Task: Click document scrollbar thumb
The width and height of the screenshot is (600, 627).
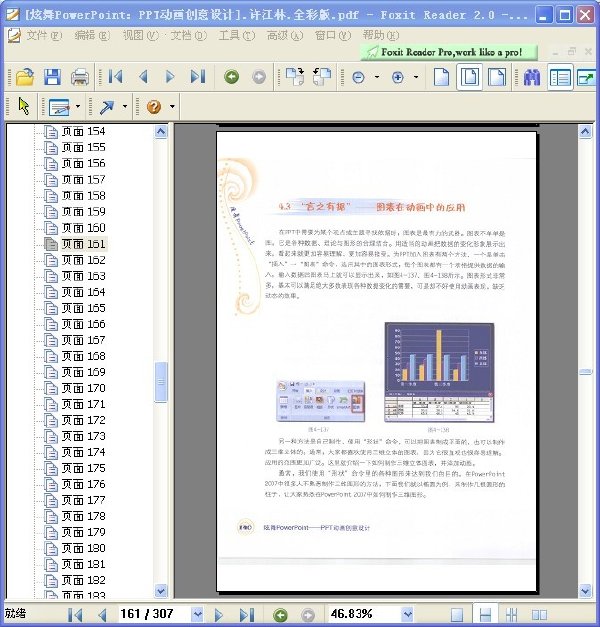Action: 585,372
